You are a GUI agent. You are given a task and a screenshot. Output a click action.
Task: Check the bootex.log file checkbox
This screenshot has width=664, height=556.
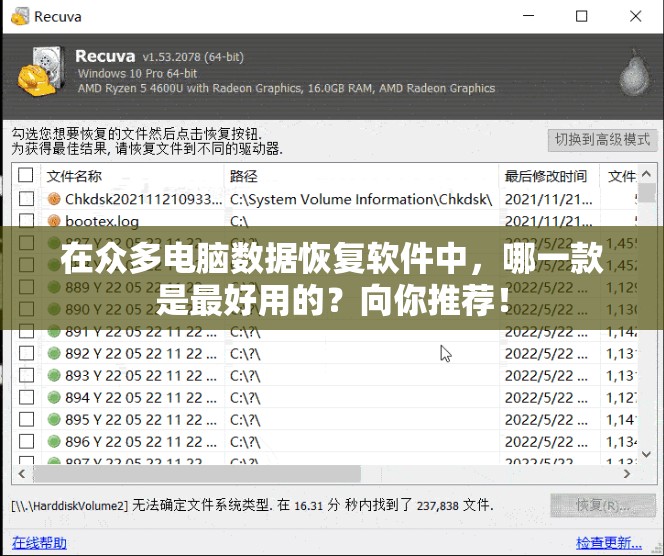pos(26,221)
